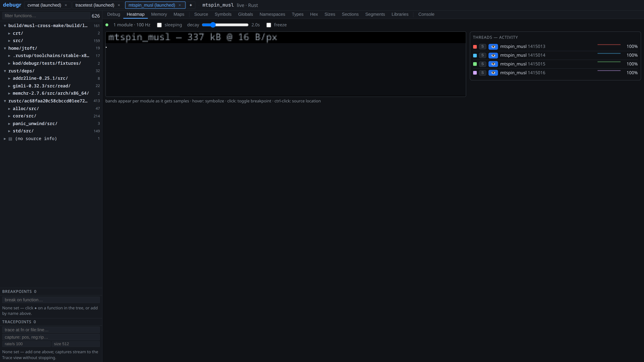Viewport: 644px width, 362px height.
Task: Toggle visibility eye for thread 1415013
Action: (493, 46)
